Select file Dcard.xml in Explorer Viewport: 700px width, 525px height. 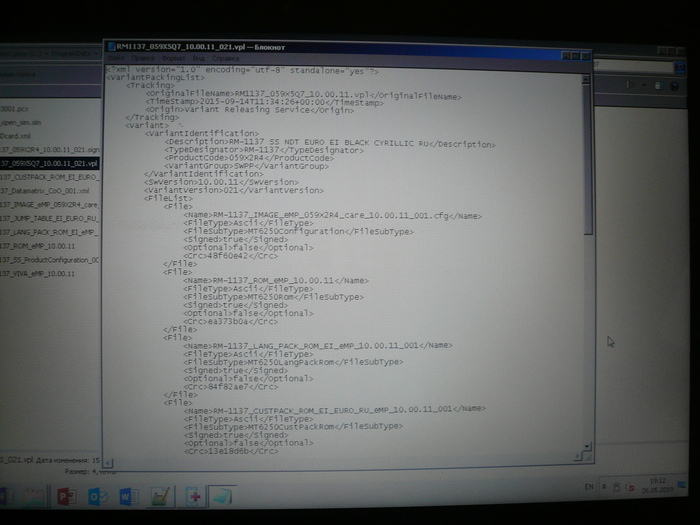[16, 136]
